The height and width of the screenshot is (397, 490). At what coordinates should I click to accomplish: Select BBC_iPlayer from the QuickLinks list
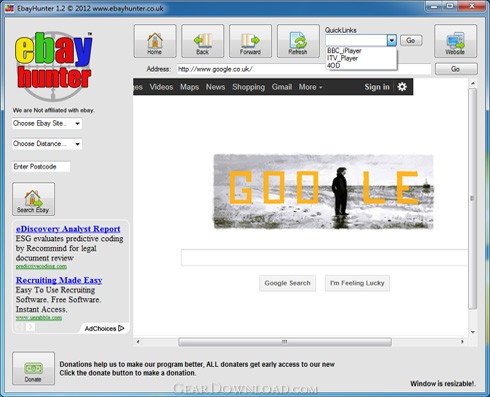[344, 51]
